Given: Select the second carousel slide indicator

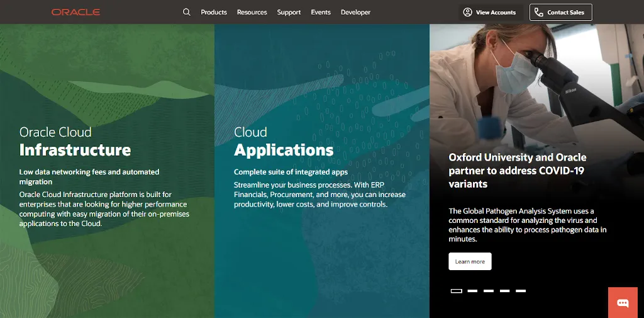Looking at the screenshot, I should point(472,291).
